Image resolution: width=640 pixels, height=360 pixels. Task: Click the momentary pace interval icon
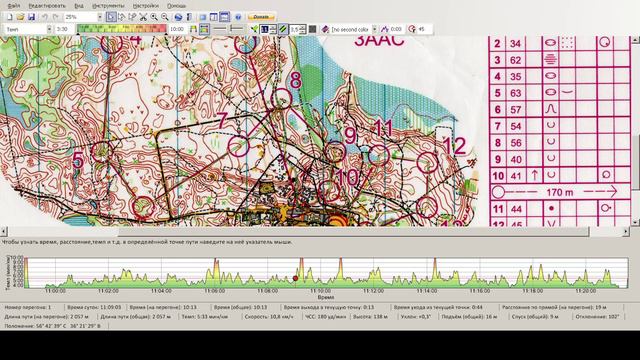[x=384, y=29]
